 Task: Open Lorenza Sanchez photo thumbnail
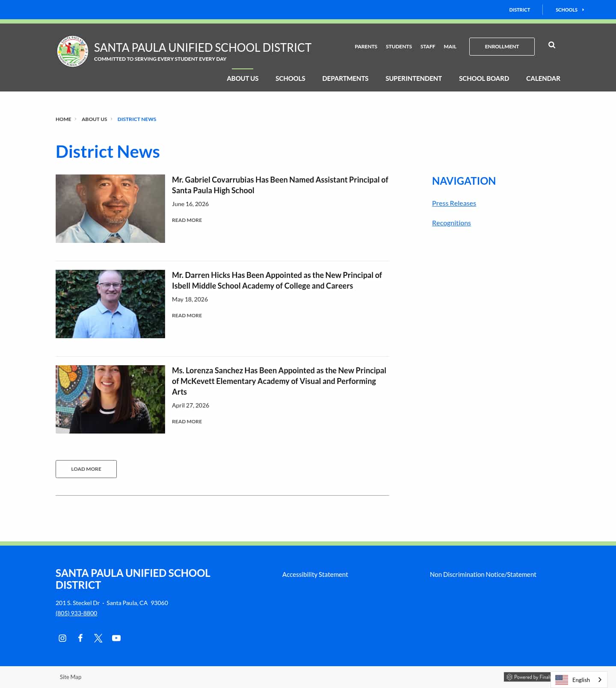click(110, 399)
